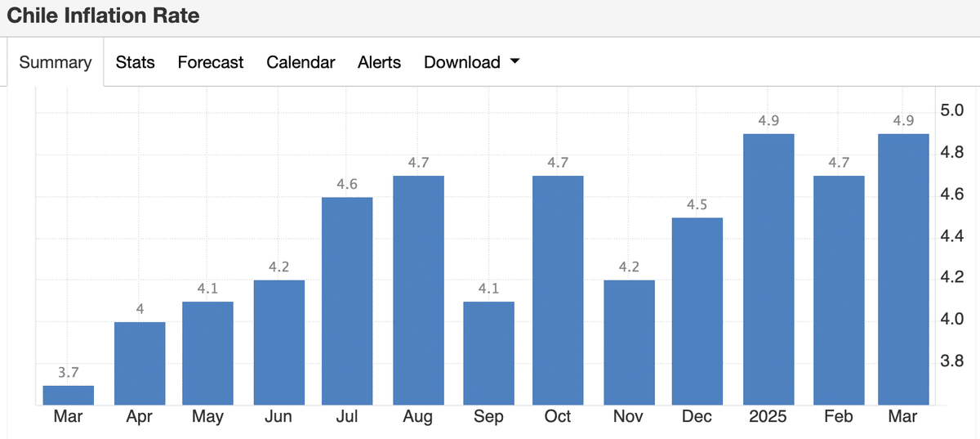Open the Alerts tab
This screenshot has width=980, height=439.
(x=379, y=63)
